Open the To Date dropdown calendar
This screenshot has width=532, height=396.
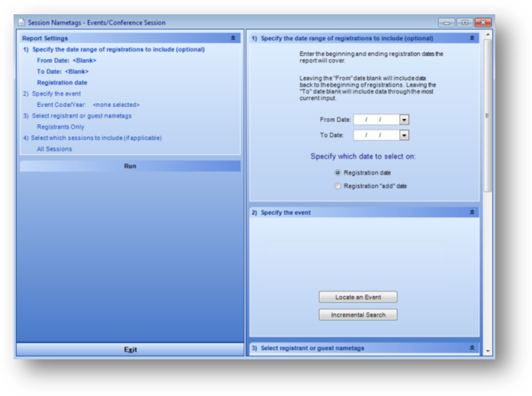coord(404,136)
